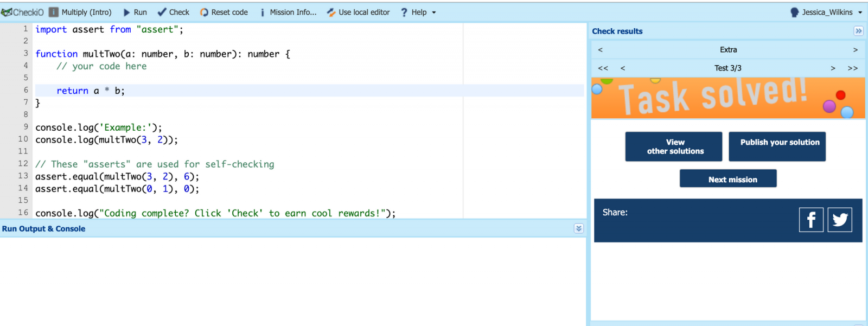Share the solution on Facebook
This screenshot has height=326, width=868.
tap(811, 220)
